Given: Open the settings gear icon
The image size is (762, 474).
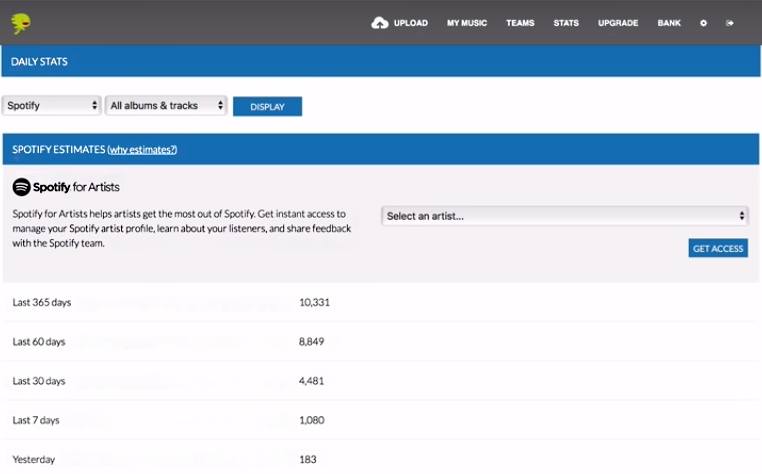Looking at the screenshot, I should coord(703,23).
